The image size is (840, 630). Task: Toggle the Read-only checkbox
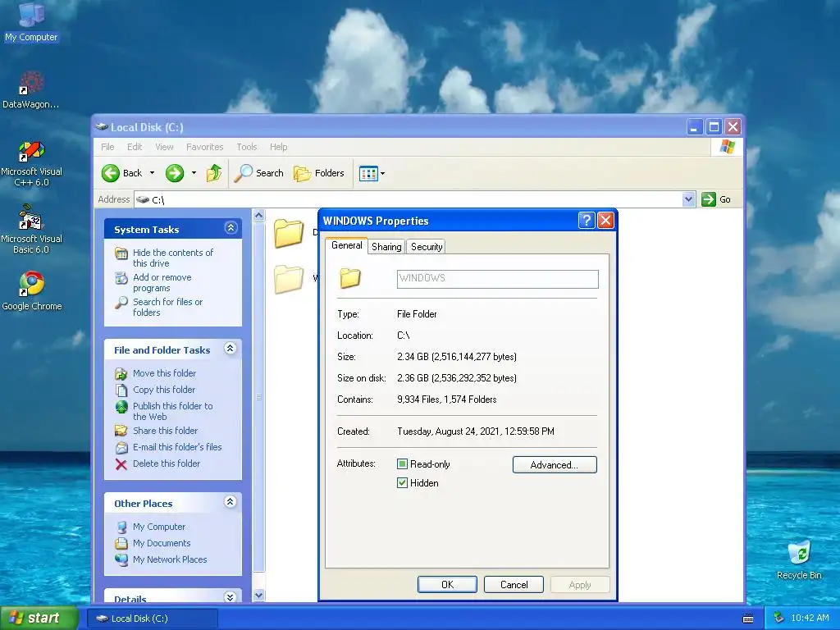[x=402, y=464]
